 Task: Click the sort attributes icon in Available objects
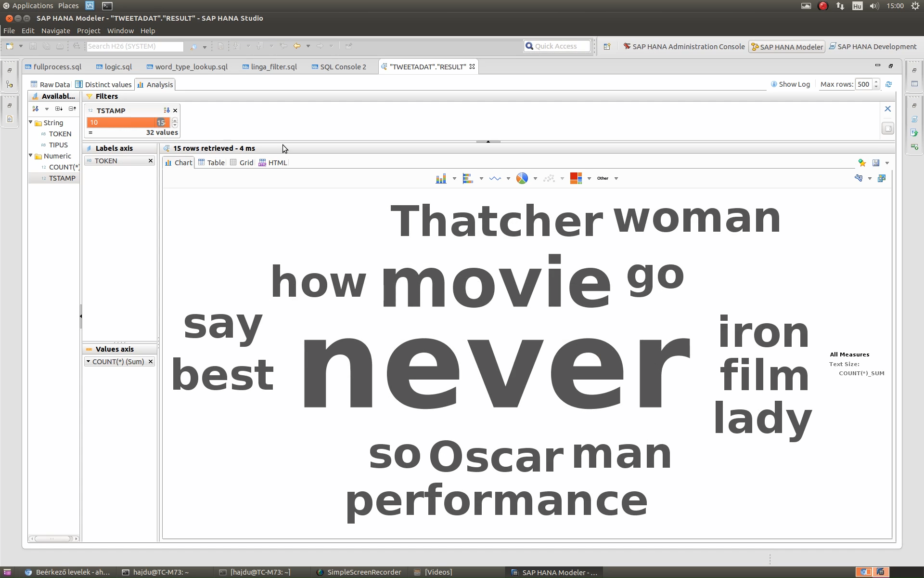[36, 109]
